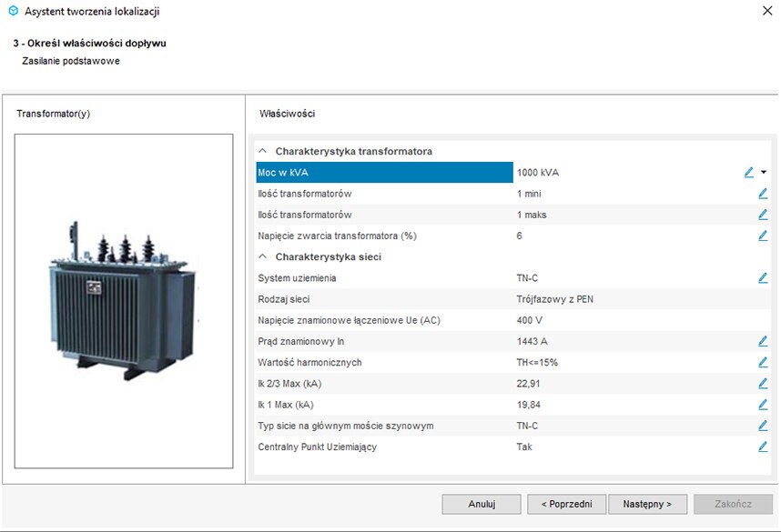Viewport: 781px width, 532px height.
Task: Collapse Charakterystyka transformatora section
Action: click(x=263, y=152)
